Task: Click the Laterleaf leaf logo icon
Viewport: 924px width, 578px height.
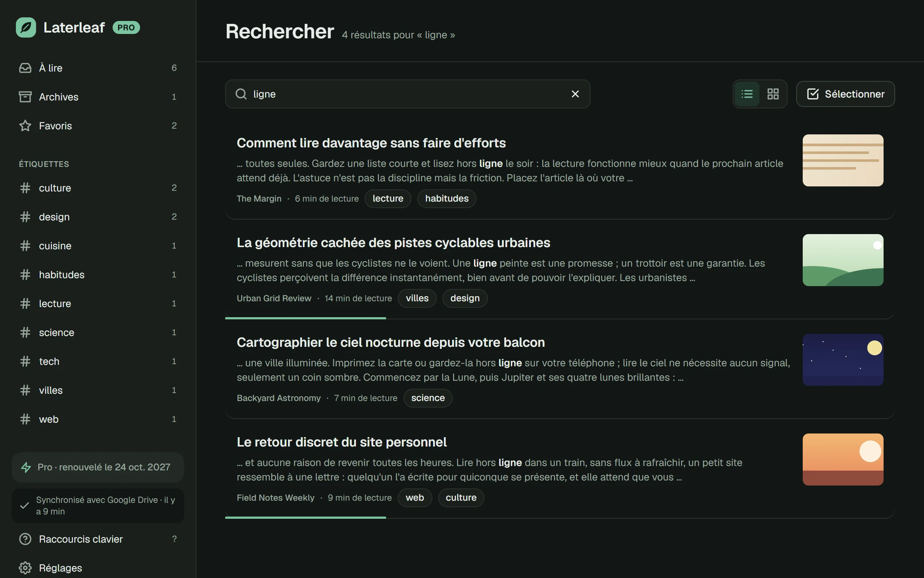Action: 26,27
